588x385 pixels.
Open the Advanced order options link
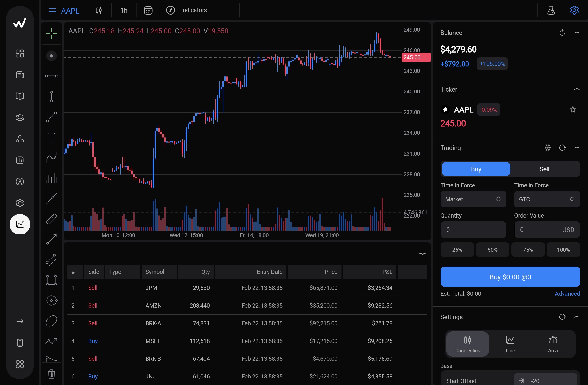tap(567, 293)
